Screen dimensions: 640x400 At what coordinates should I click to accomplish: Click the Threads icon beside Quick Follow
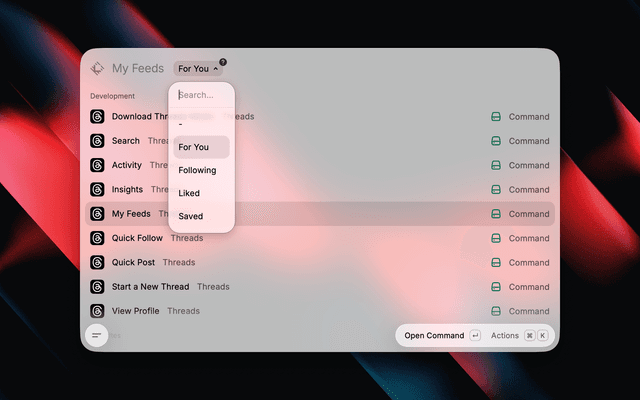point(97,238)
